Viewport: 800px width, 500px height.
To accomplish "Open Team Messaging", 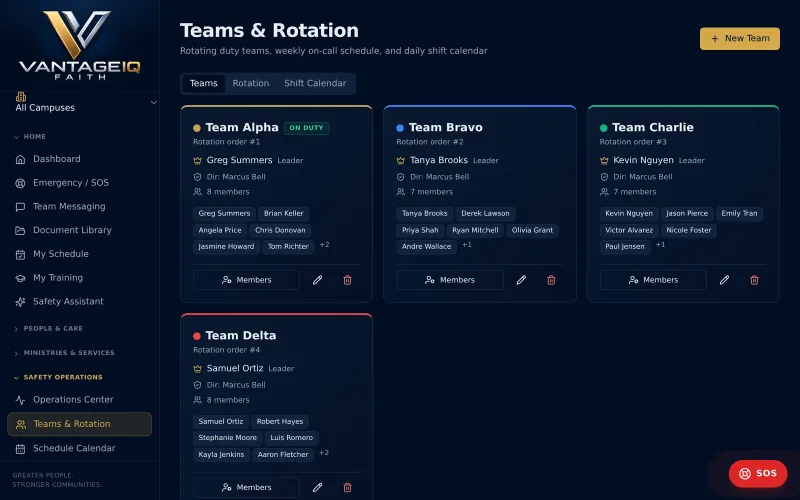I will coord(80,207).
